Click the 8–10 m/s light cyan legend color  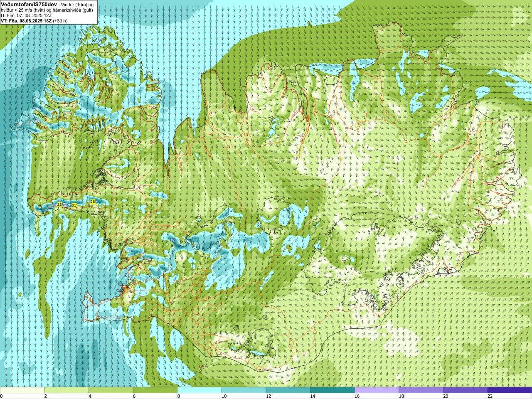(199, 390)
